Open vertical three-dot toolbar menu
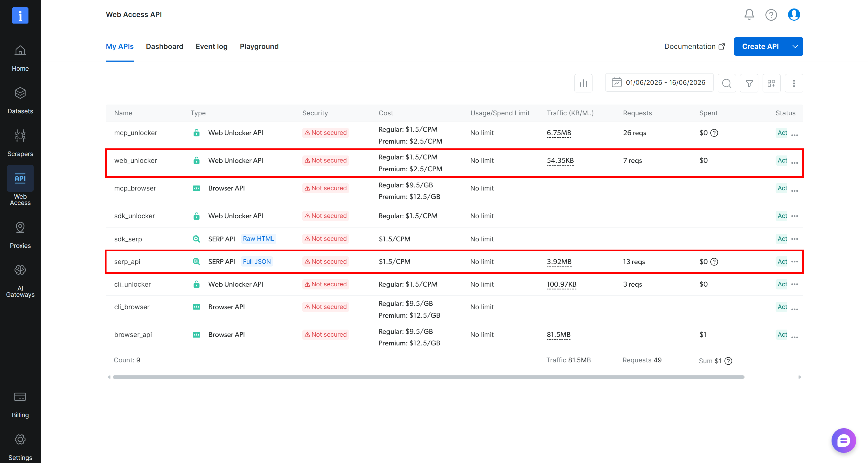The height and width of the screenshot is (463, 868). 794,83
